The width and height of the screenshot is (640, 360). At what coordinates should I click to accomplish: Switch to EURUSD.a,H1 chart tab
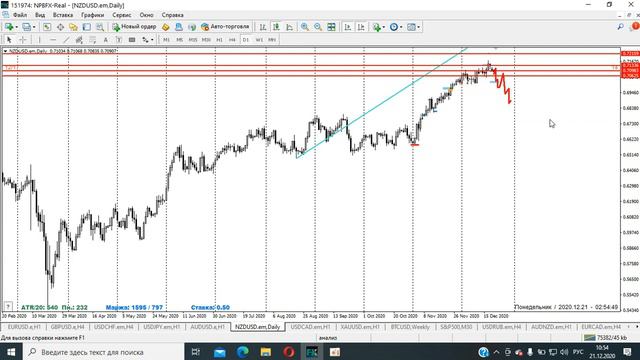24,327
